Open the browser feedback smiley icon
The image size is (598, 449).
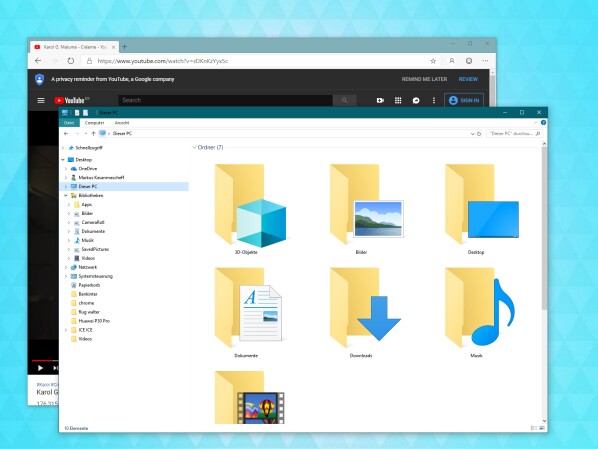pos(469,61)
